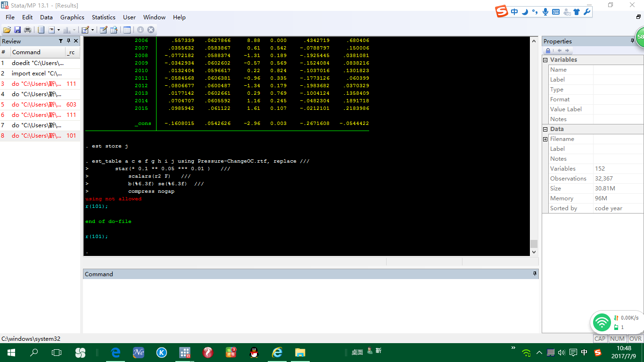Open the Data Editor (Browse) magnifier icon

tap(114, 30)
